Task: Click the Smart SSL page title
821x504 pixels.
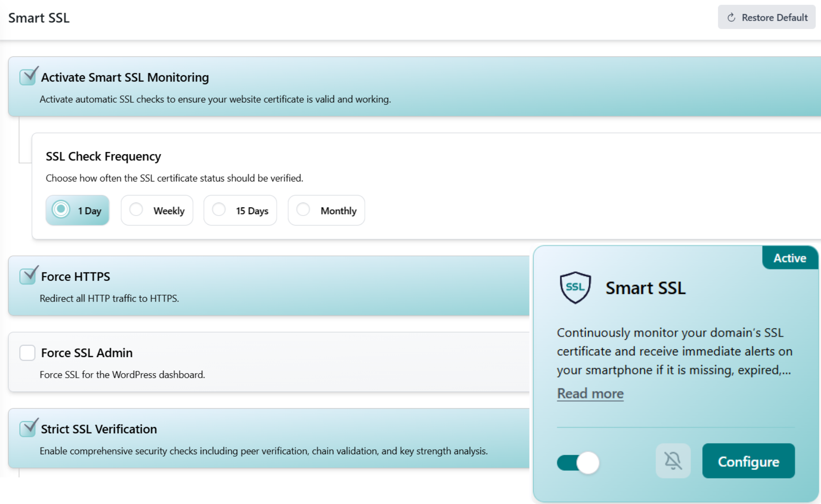Action: 39,18
